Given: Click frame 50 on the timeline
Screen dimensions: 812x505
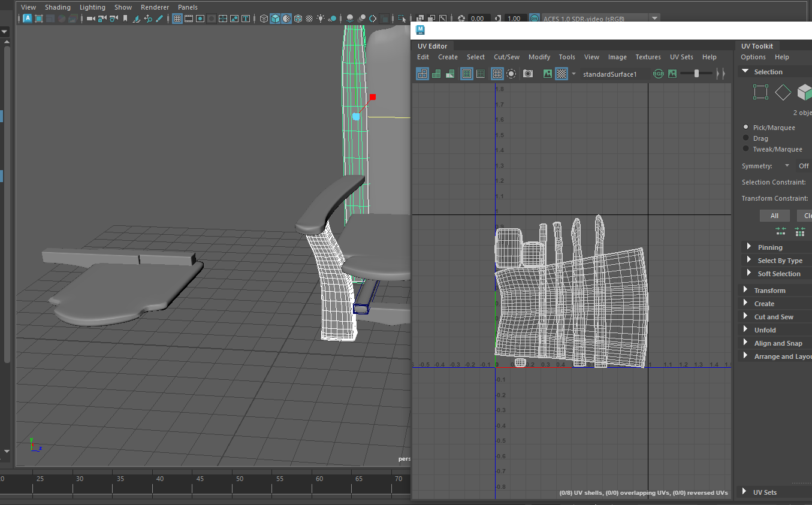Looking at the screenshot, I should (239, 479).
